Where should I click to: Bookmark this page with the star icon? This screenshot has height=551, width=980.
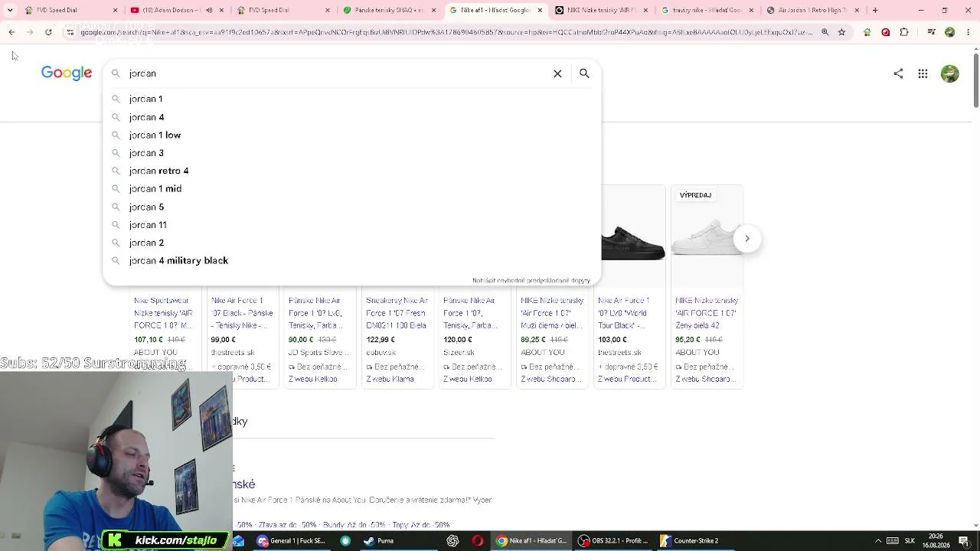click(841, 32)
